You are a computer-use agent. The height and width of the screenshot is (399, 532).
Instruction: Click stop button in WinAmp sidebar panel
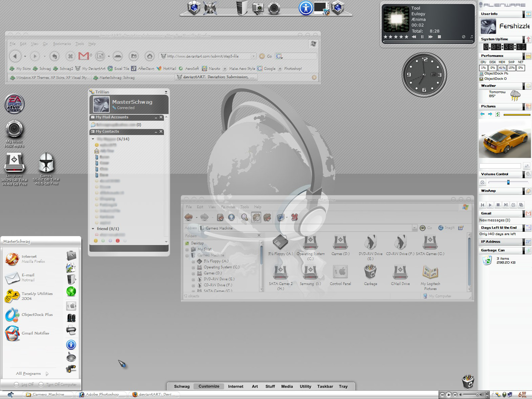click(x=498, y=205)
